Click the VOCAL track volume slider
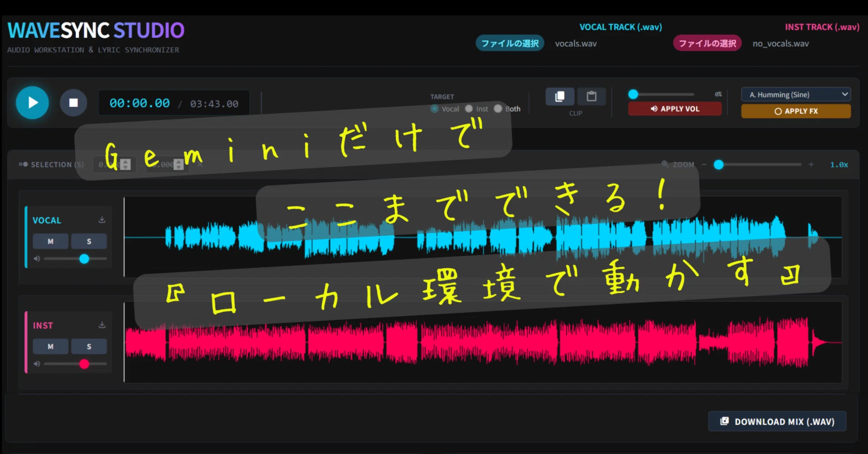This screenshot has width=868, height=454. click(x=75, y=259)
